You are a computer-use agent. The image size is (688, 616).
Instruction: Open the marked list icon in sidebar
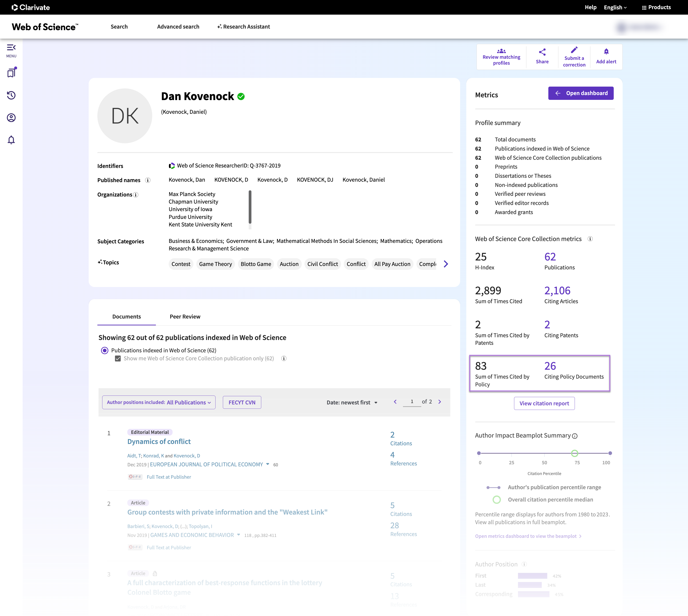11,73
